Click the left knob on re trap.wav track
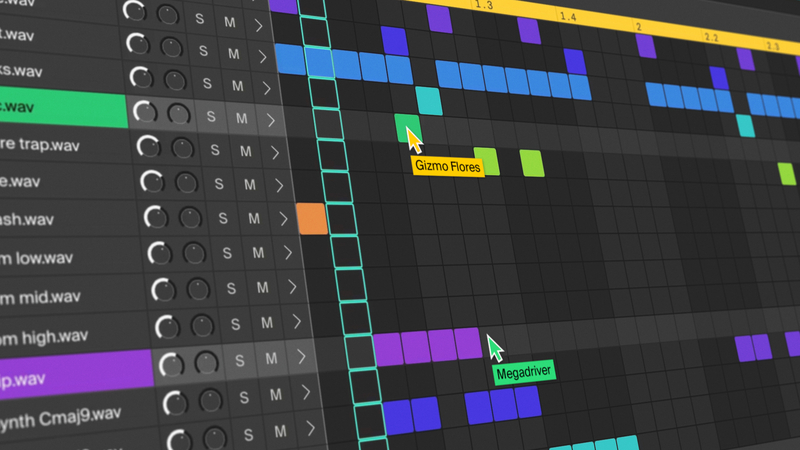800x450 pixels. (x=149, y=146)
